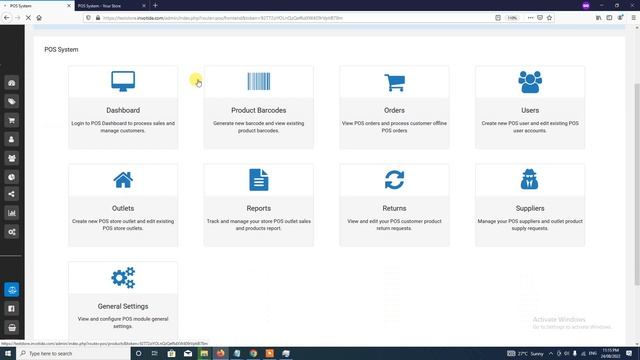Click the browser back arrow

(7, 18)
